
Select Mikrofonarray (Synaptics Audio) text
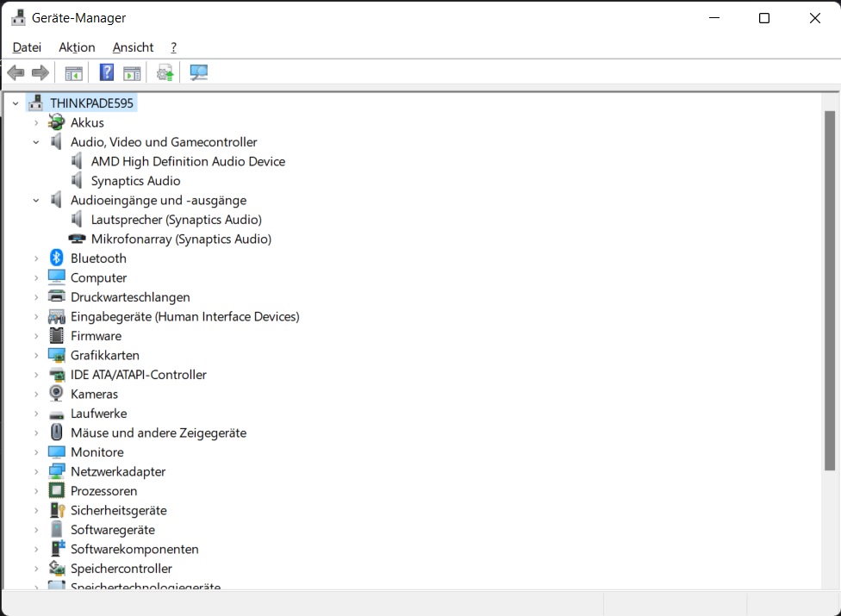tap(181, 239)
